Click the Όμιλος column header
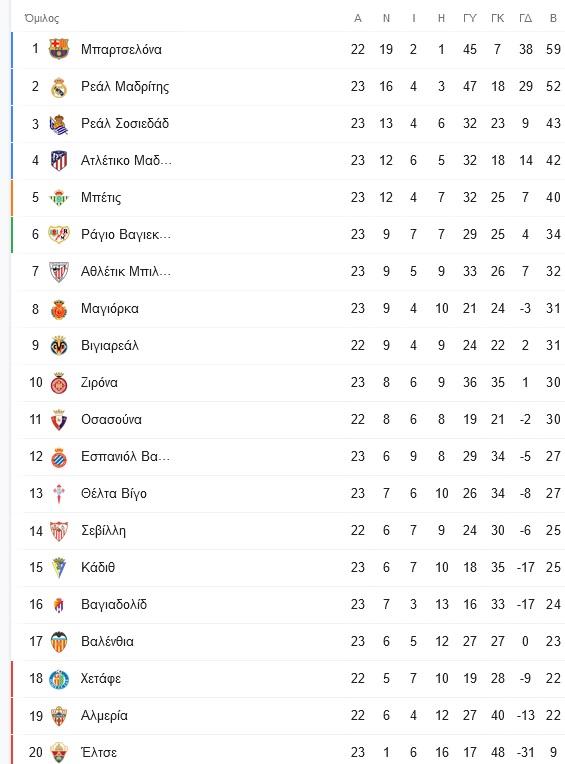 coord(42,19)
